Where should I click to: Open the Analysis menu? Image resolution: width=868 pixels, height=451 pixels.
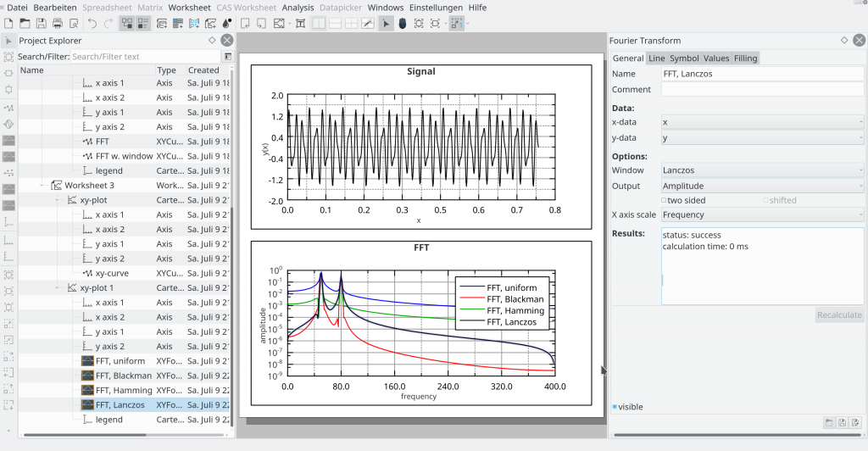point(298,8)
